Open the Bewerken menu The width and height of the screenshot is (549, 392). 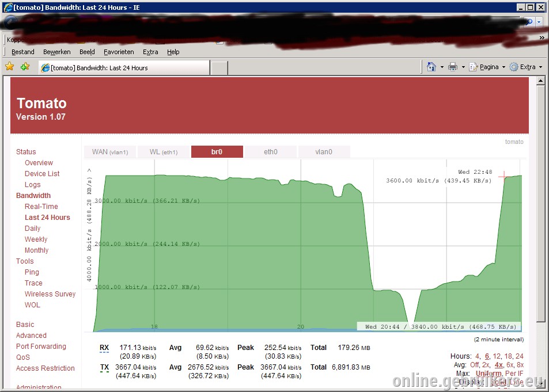pyautogui.click(x=56, y=52)
